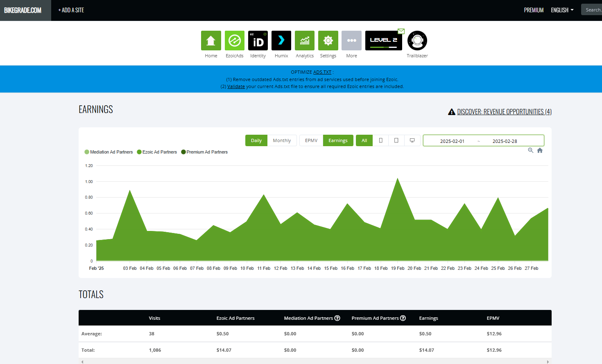
Task: Open Discover: Revenue Opportunities link
Action: coord(504,112)
